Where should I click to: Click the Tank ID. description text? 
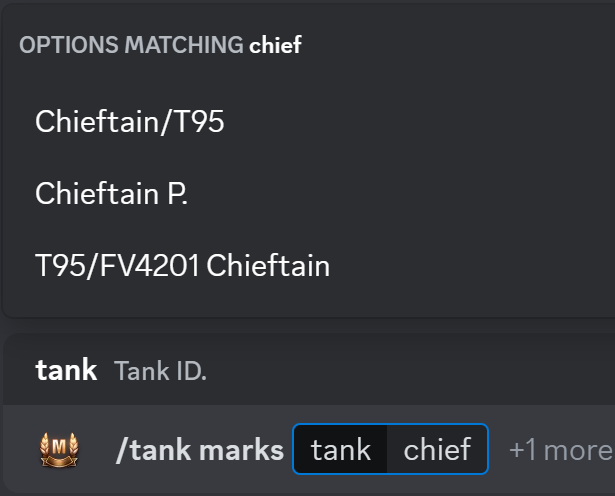pos(160,371)
